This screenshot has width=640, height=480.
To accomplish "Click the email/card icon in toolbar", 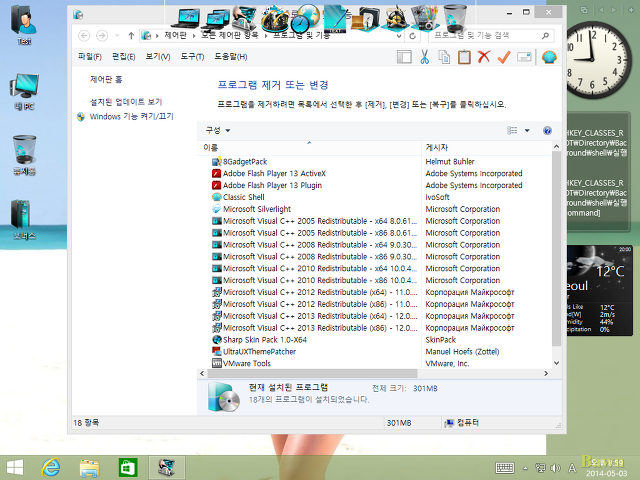I will click(524, 57).
